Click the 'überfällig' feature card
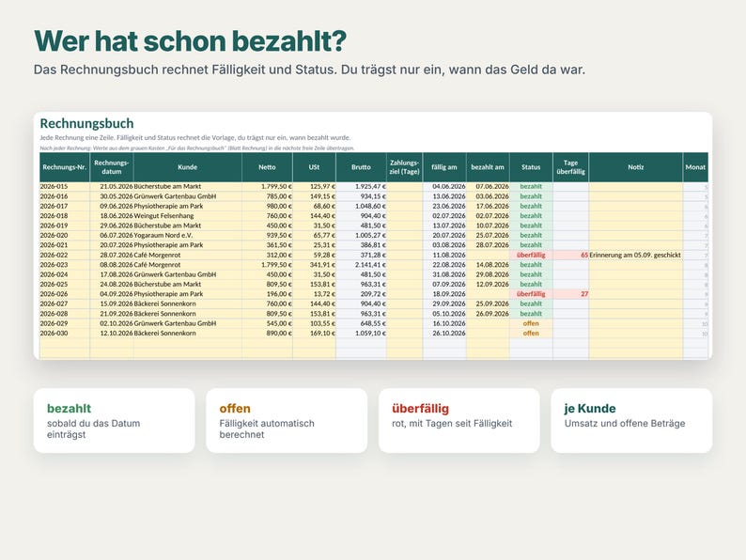The height and width of the screenshot is (560, 746). (x=459, y=421)
